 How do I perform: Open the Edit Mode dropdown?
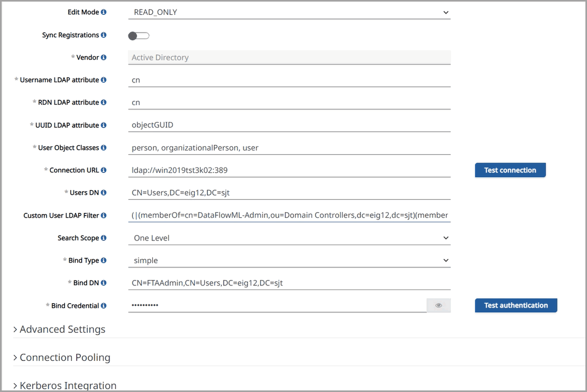[x=289, y=12]
